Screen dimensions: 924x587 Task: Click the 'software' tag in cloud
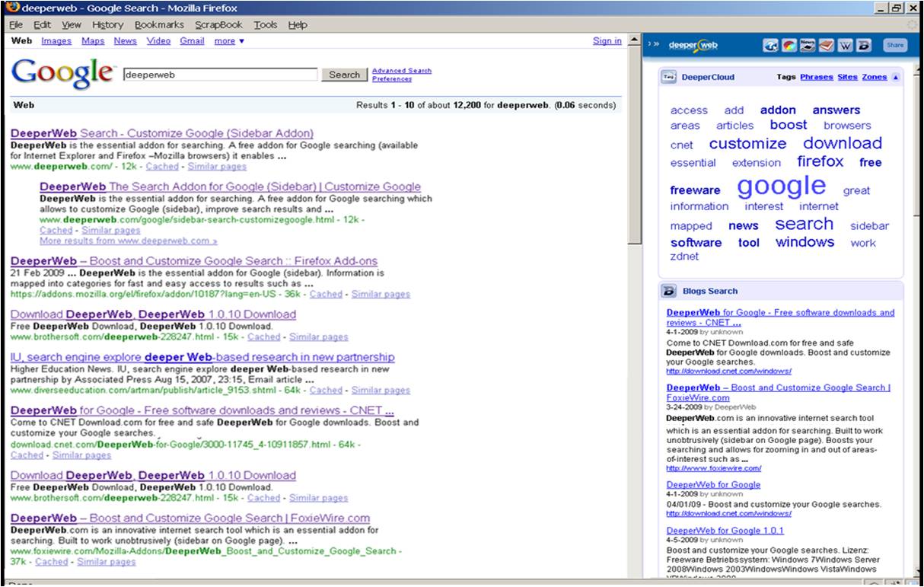tap(696, 243)
